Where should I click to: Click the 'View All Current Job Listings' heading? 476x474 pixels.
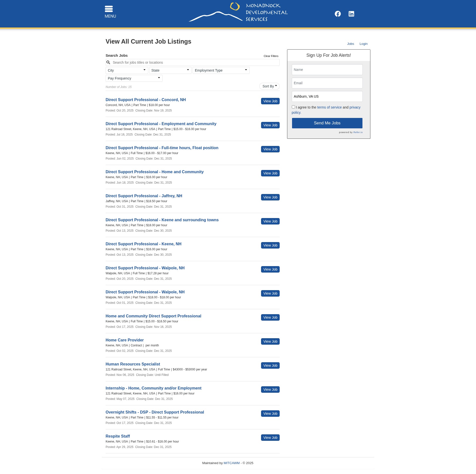(149, 41)
